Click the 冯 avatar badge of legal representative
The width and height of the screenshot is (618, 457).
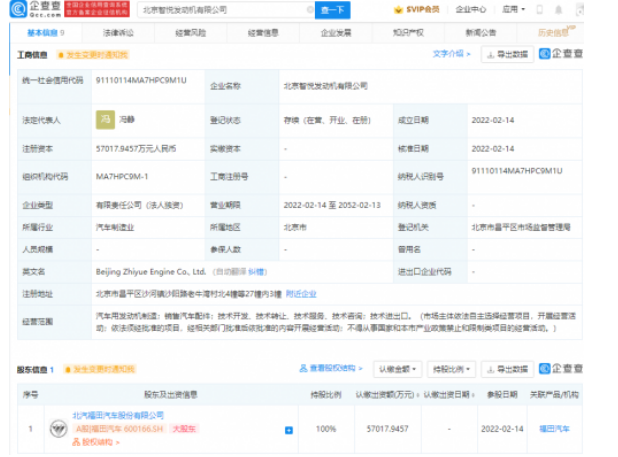tap(105, 119)
